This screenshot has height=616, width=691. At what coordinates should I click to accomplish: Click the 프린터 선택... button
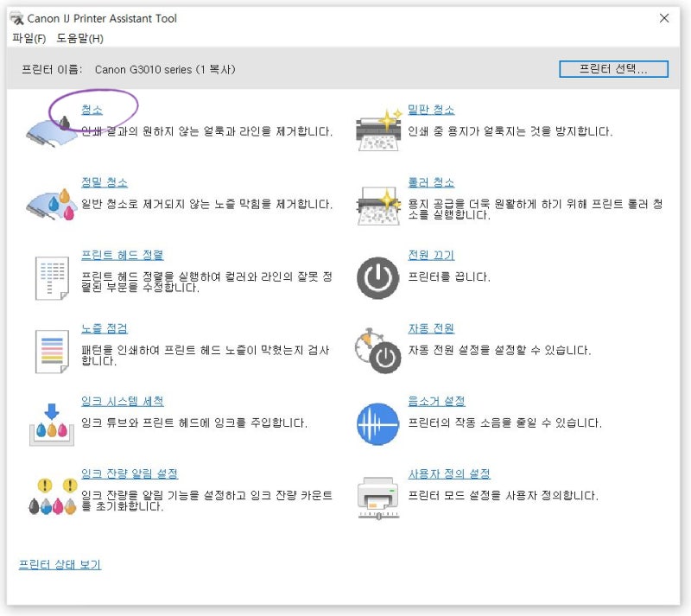[615, 68]
